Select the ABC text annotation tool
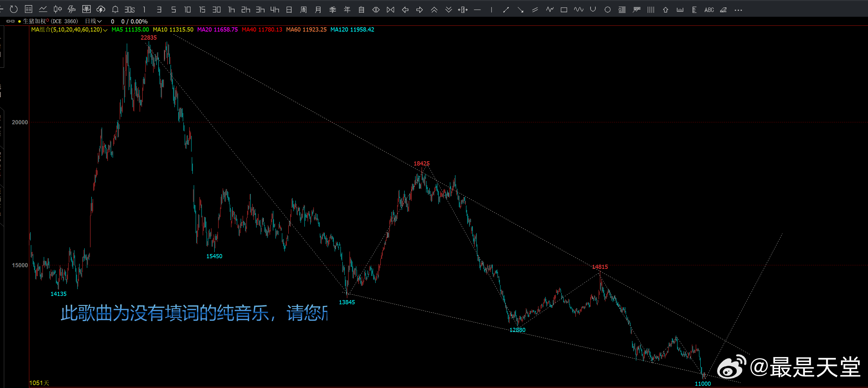The height and width of the screenshot is (388, 868). point(709,10)
